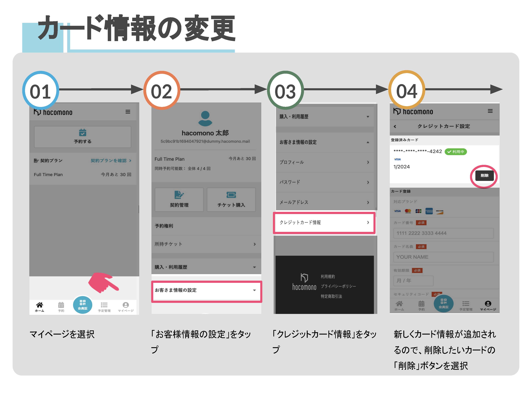Image resolution: width=532 pixels, height=397 pixels.
Task: Click the 予約する calendar button
Action: click(83, 137)
